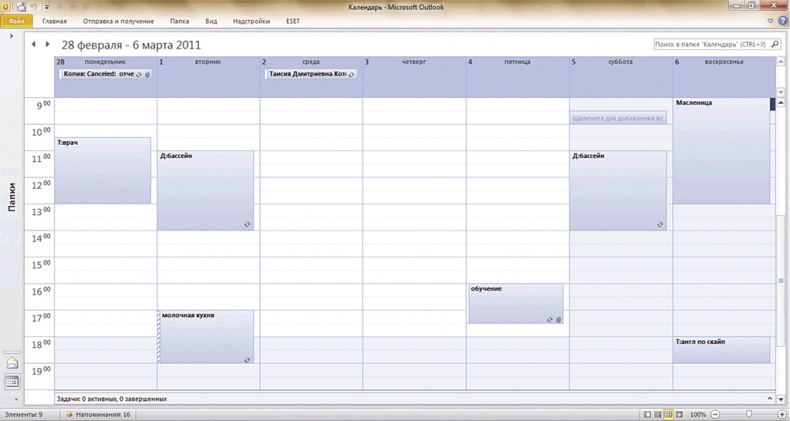Go to the previous week arrow
Viewport: 790px width, 421px height.
[x=33, y=45]
